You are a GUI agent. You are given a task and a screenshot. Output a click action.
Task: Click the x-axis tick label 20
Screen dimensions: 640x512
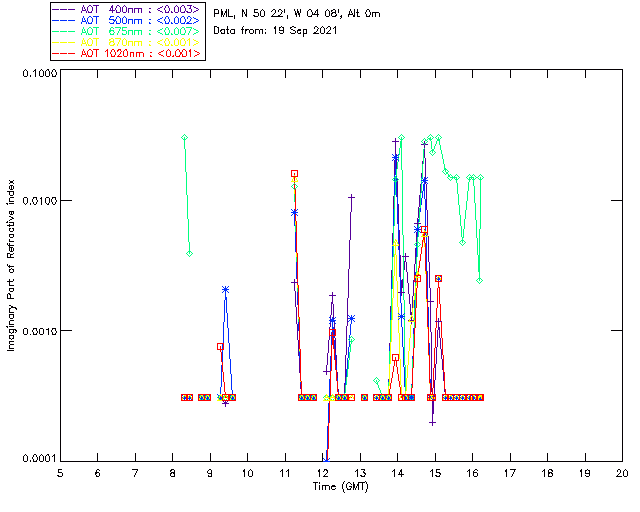pyautogui.click(x=622, y=473)
